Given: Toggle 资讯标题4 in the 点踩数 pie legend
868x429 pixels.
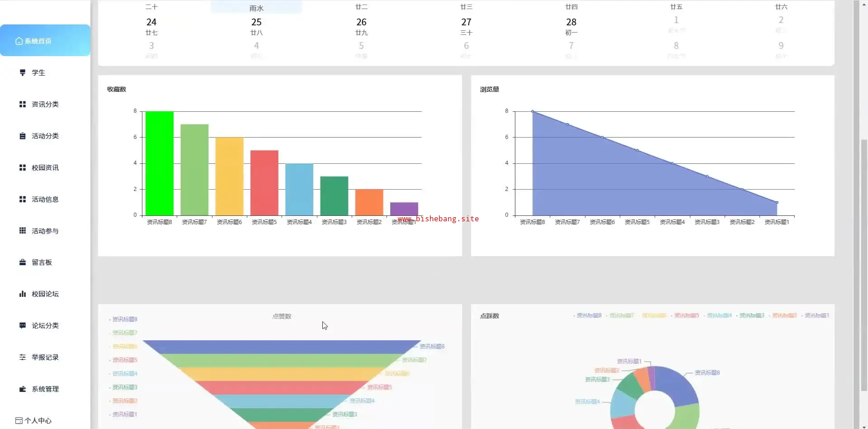Looking at the screenshot, I should point(718,315).
